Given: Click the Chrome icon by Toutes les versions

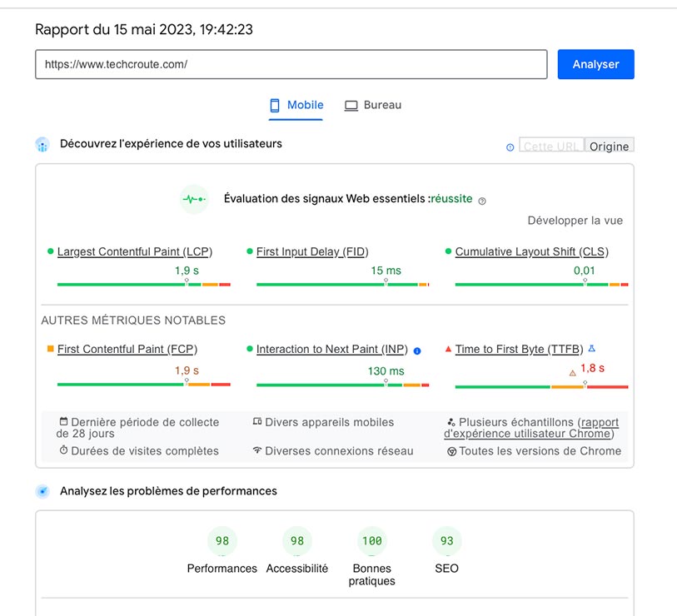Looking at the screenshot, I should coord(451,451).
